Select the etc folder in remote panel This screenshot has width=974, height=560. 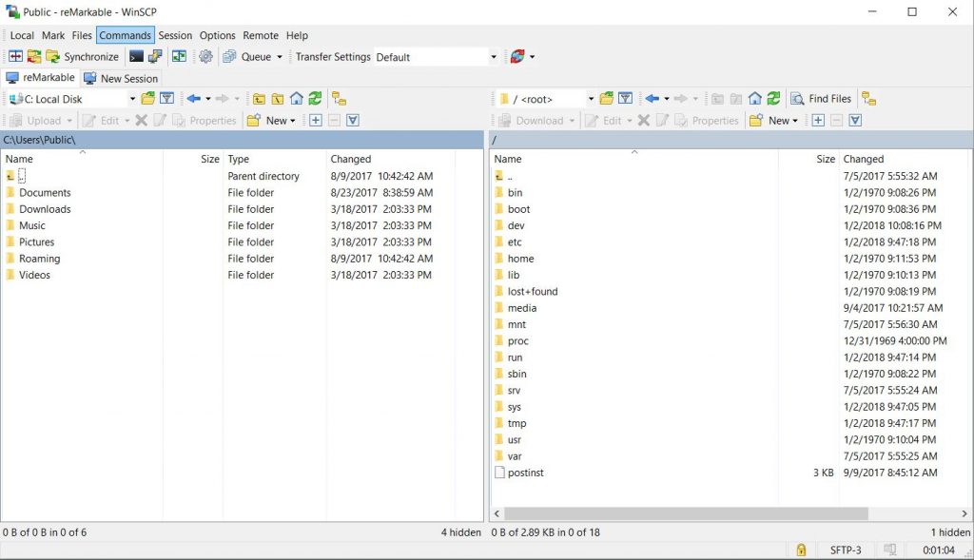(515, 242)
